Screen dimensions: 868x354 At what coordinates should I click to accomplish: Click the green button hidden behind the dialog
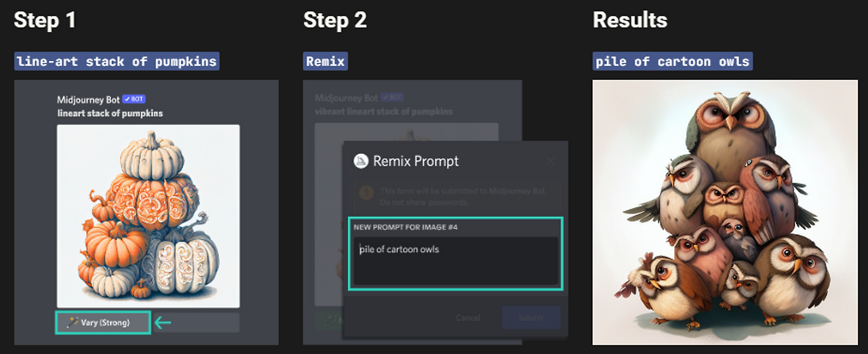328,319
